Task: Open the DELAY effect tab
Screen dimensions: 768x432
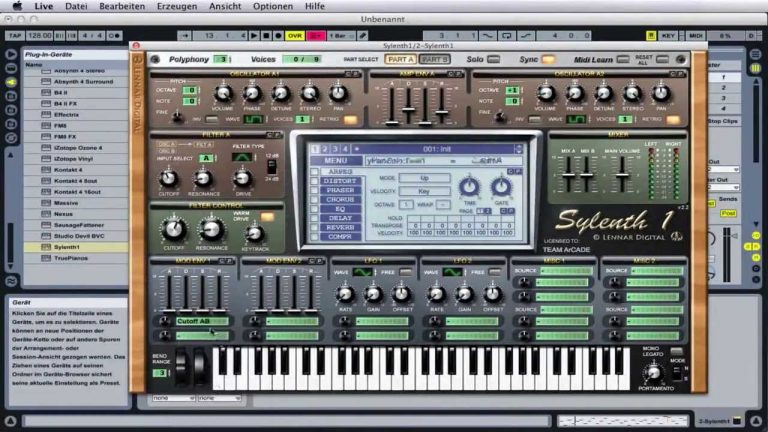Action: point(340,218)
